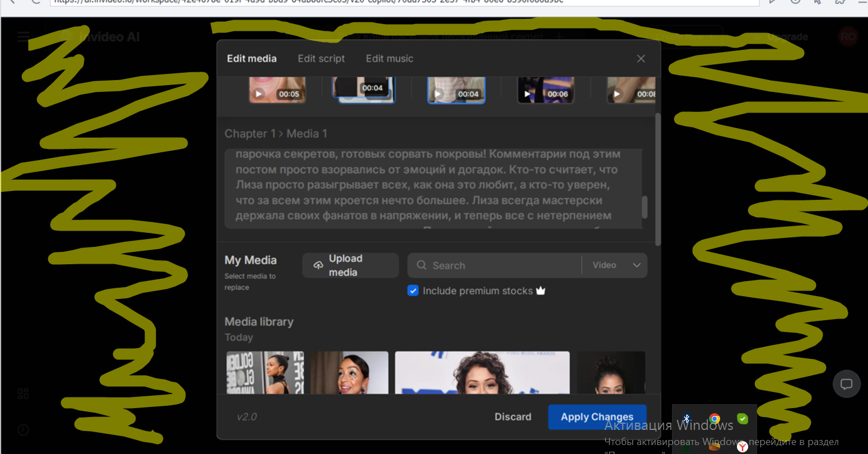Close the Edit media dialog
The image size is (868, 454).
641,59
